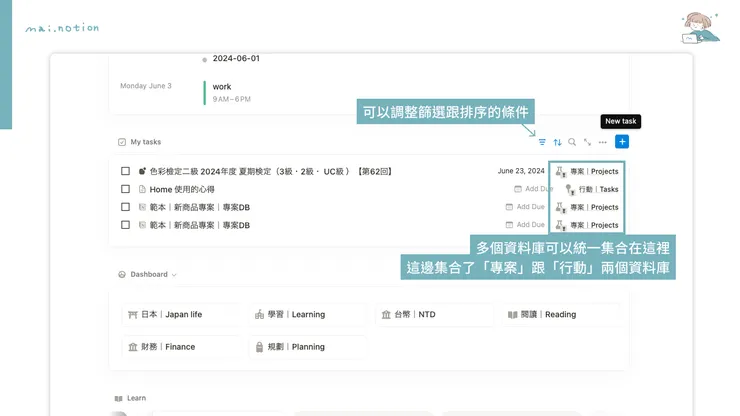Check the box for 色彩検定二級 task
Screen dimensions: 740x416
[x=125, y=171]
